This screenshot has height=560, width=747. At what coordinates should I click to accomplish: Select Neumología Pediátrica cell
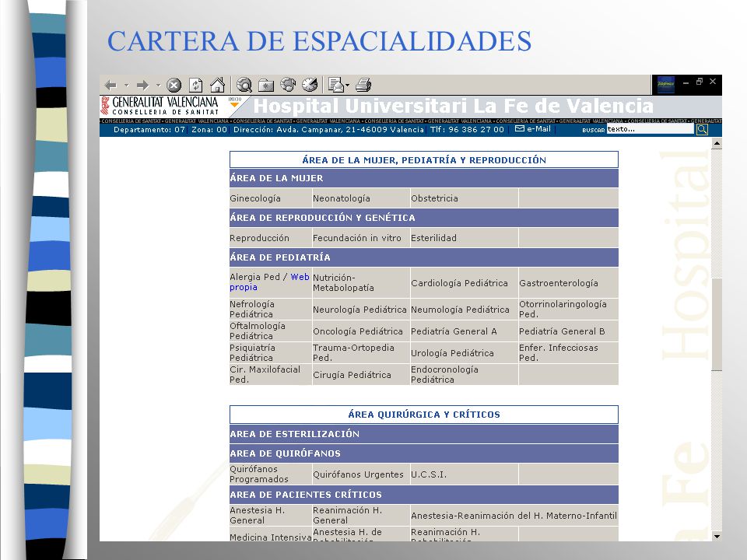point(464,309)
